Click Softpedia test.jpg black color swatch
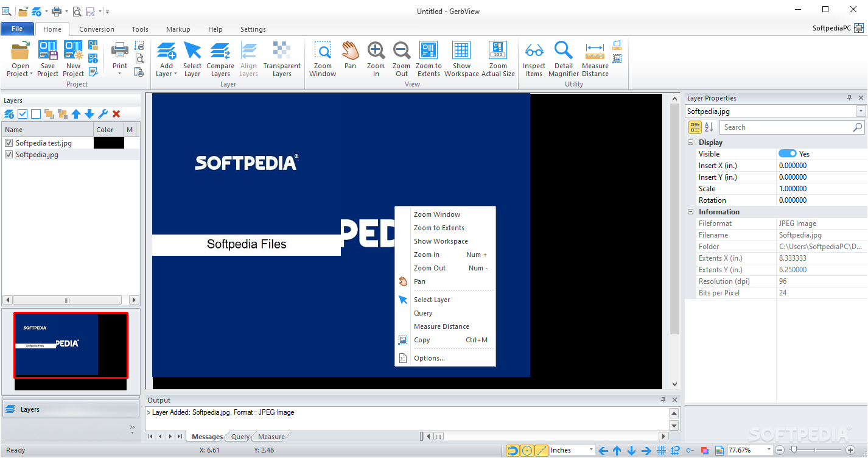 click(x=109, y=143)
